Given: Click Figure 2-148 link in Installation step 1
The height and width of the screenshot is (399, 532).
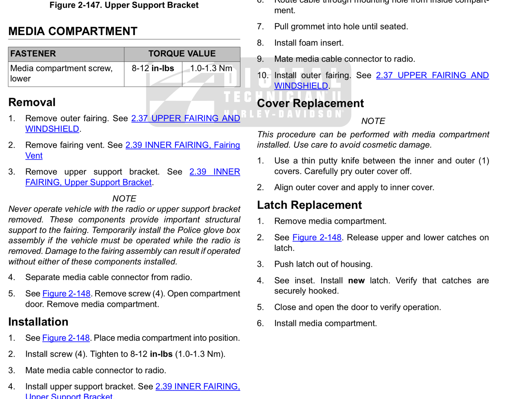Looking at the screenshot, I should point(66,338).
